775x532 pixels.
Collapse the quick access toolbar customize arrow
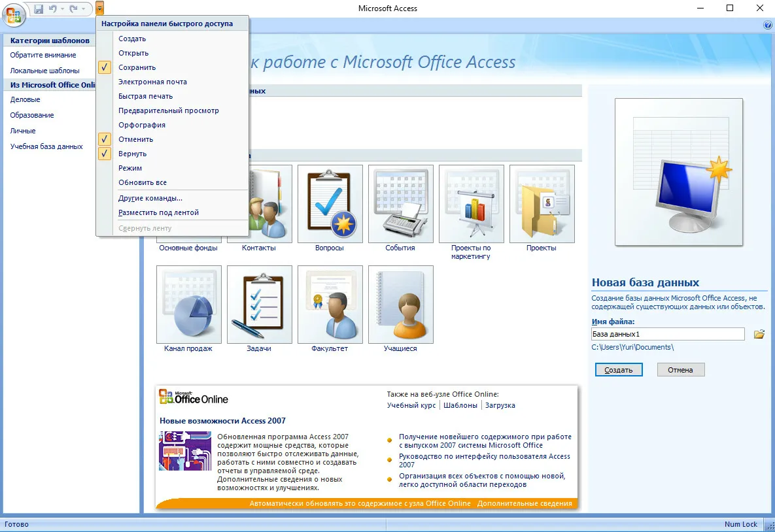point(99,8)
